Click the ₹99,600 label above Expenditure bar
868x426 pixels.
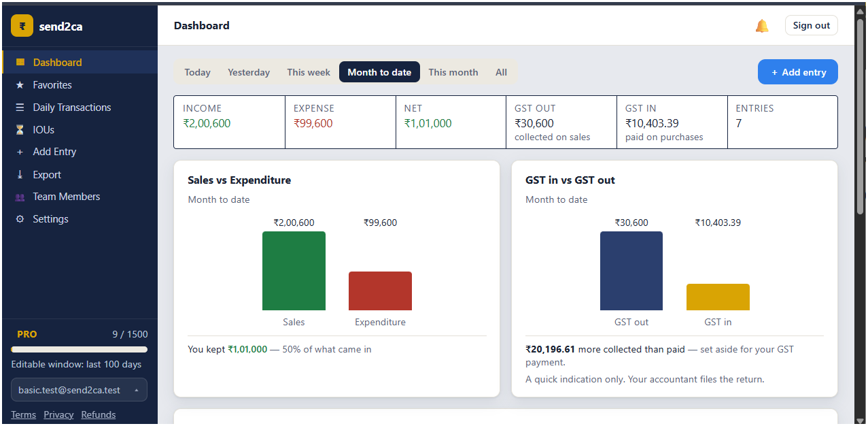pyautogui.click(x=380, y=223)
